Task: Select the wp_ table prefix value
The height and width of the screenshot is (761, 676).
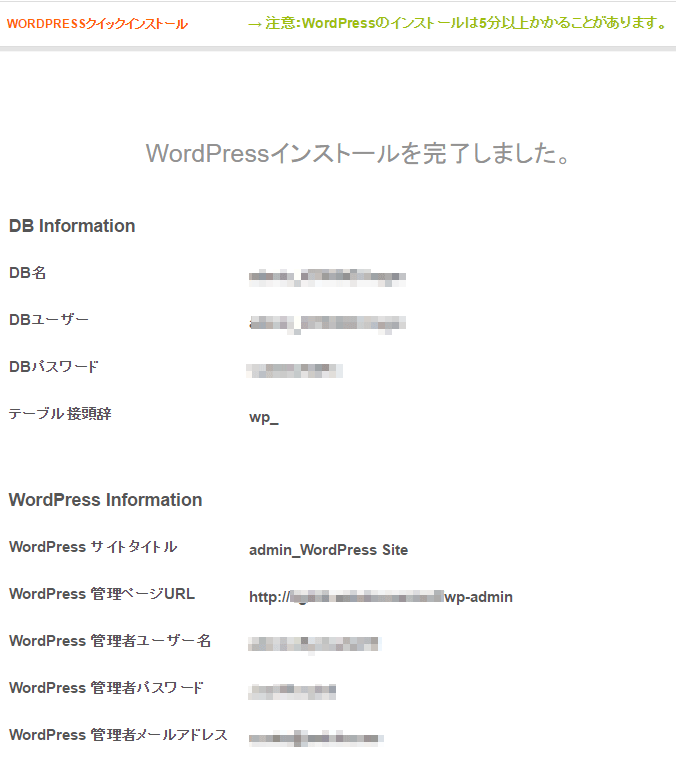Action: coord(264,417)
